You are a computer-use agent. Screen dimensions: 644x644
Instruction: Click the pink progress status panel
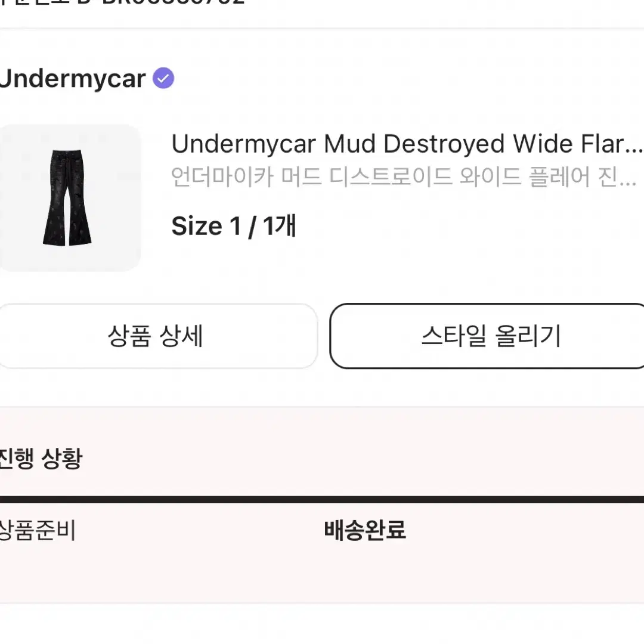click(322, 505)
